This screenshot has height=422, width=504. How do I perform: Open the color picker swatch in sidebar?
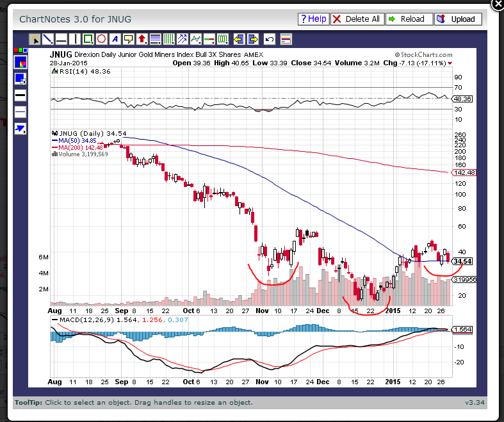tap(20, 63)
